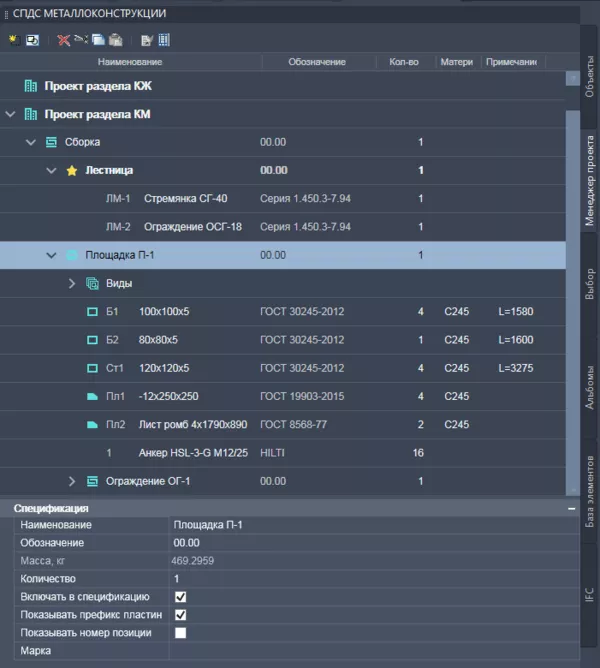Click the 'Кол-во' column header

[x=403, y=62]
